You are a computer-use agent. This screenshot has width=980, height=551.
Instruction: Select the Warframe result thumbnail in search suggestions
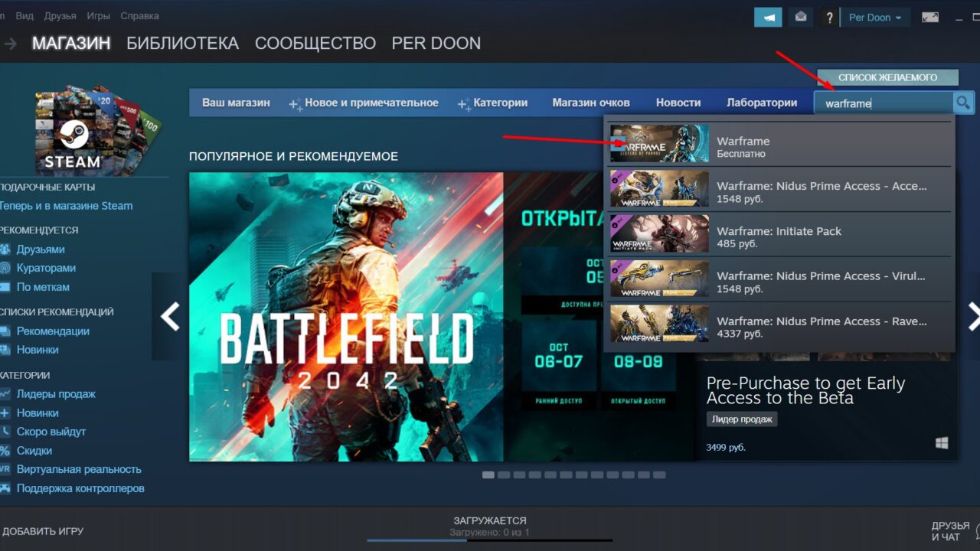(659, 145)
